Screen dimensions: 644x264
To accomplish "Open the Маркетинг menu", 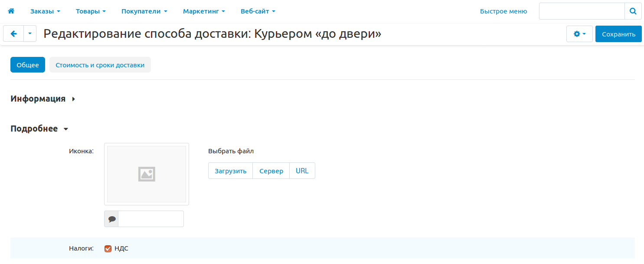I will click(204, 11).
